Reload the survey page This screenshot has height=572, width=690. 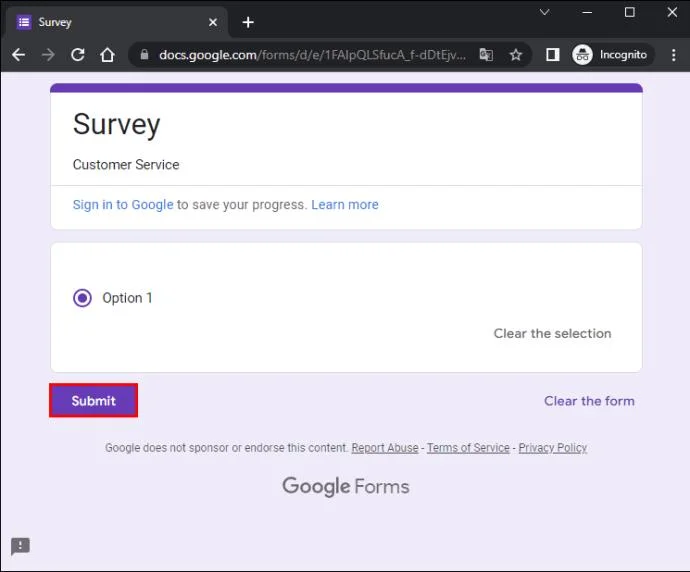(x=78, y=55)
